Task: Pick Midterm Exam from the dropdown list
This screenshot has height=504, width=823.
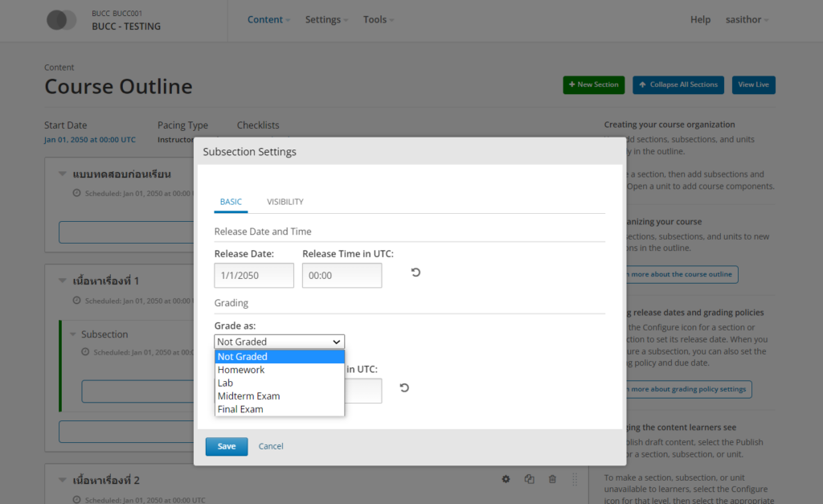Action: coord(248,396)
